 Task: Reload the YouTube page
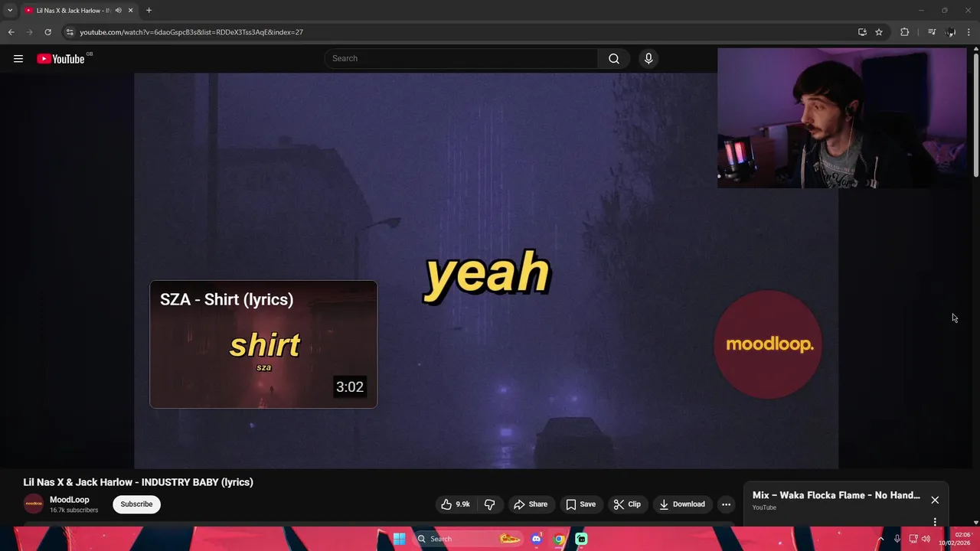click(47, 32)
